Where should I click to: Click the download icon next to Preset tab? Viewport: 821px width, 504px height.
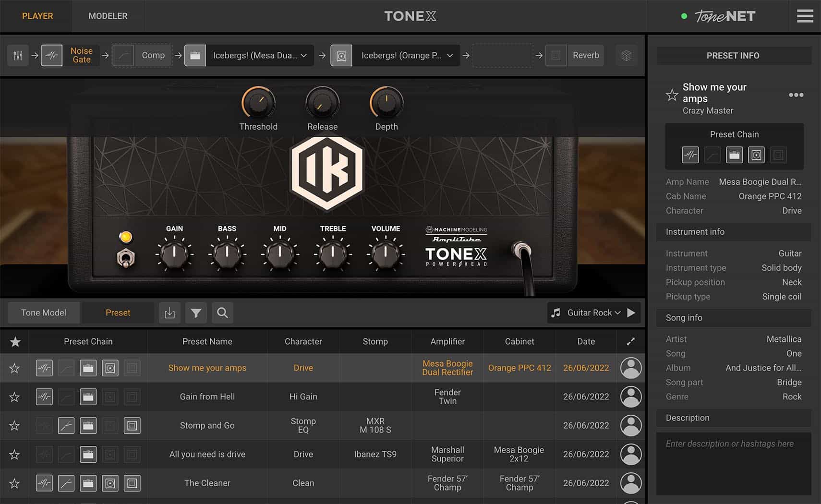point(169,312)
